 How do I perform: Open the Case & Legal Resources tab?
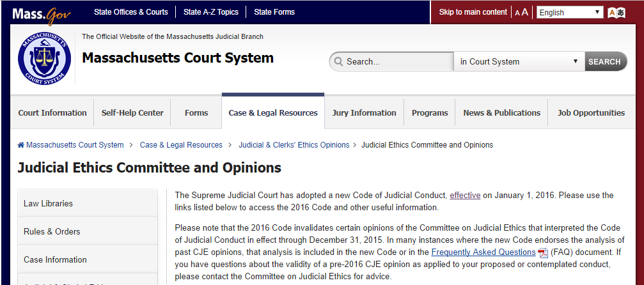[273, 112]
